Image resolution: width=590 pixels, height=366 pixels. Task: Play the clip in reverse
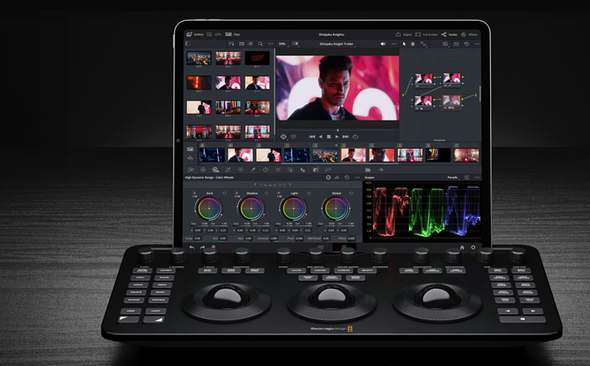(x=321, y=137)
